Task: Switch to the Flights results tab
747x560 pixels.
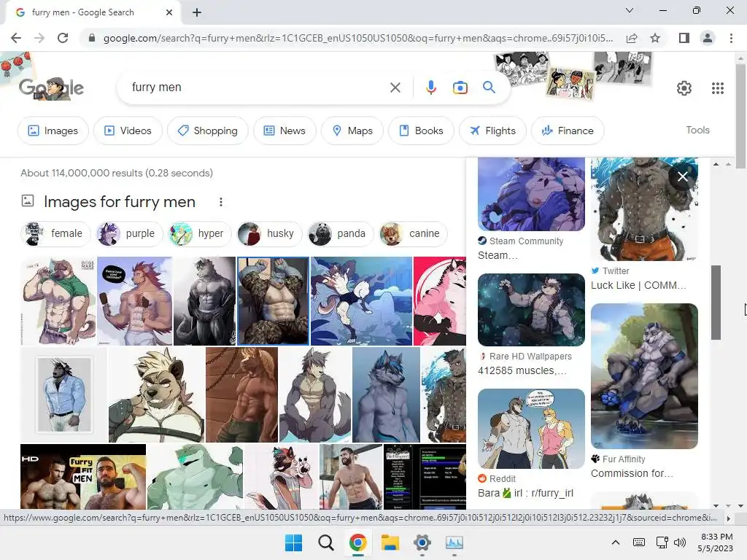Action: (492, 131)
